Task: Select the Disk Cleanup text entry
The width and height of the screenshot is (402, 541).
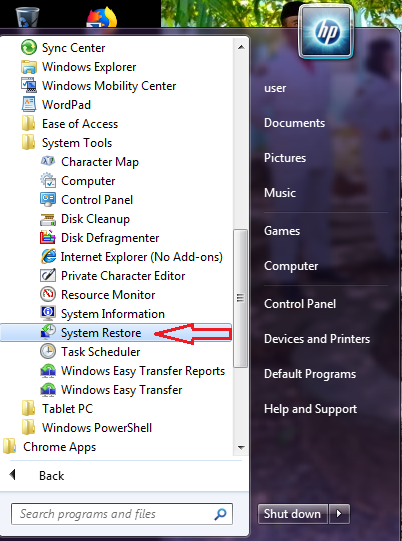Action: (95, 219)
